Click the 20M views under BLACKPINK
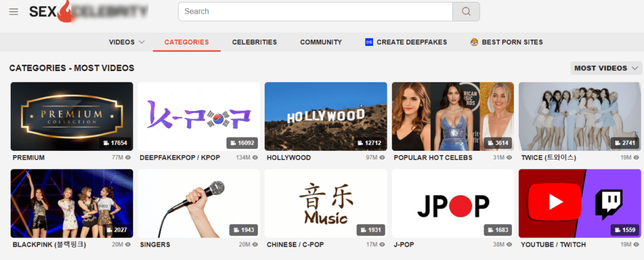644x260 pixels. (x=118, y=244)
